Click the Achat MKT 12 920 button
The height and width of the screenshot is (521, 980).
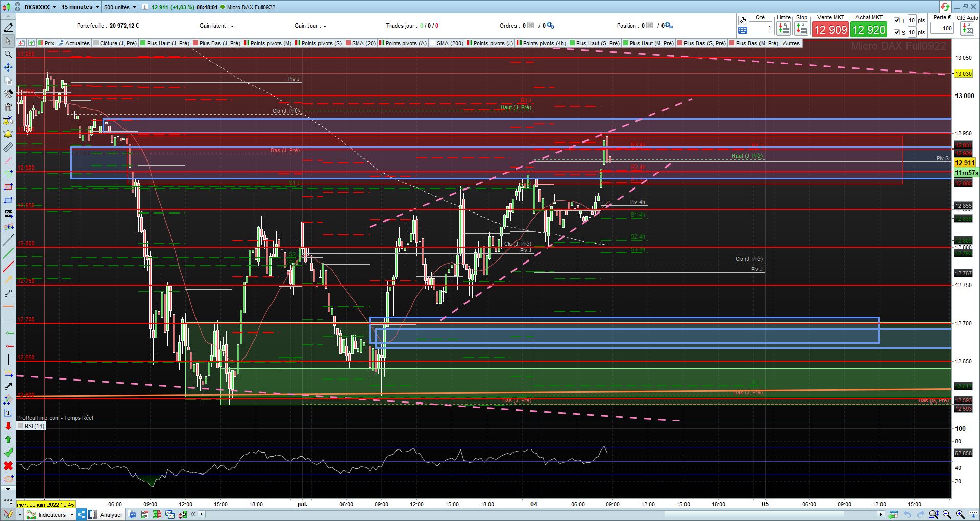(869, 30)
